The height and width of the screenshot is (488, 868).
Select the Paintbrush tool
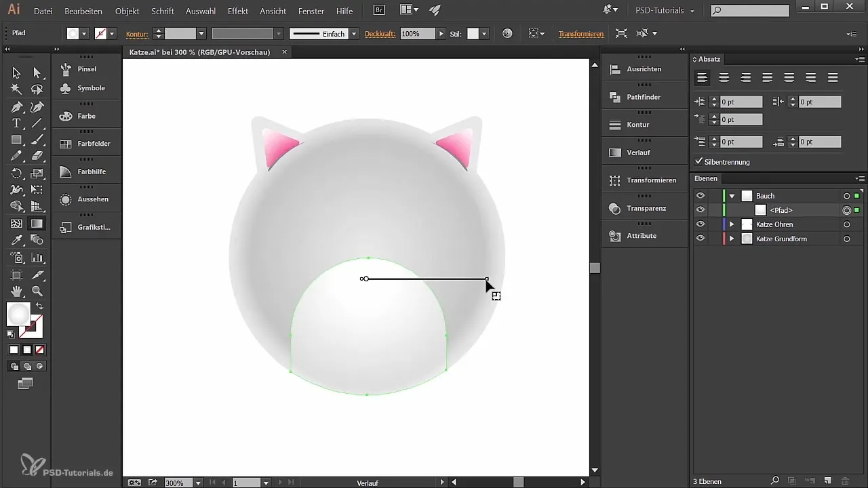(x=37, y=140)
